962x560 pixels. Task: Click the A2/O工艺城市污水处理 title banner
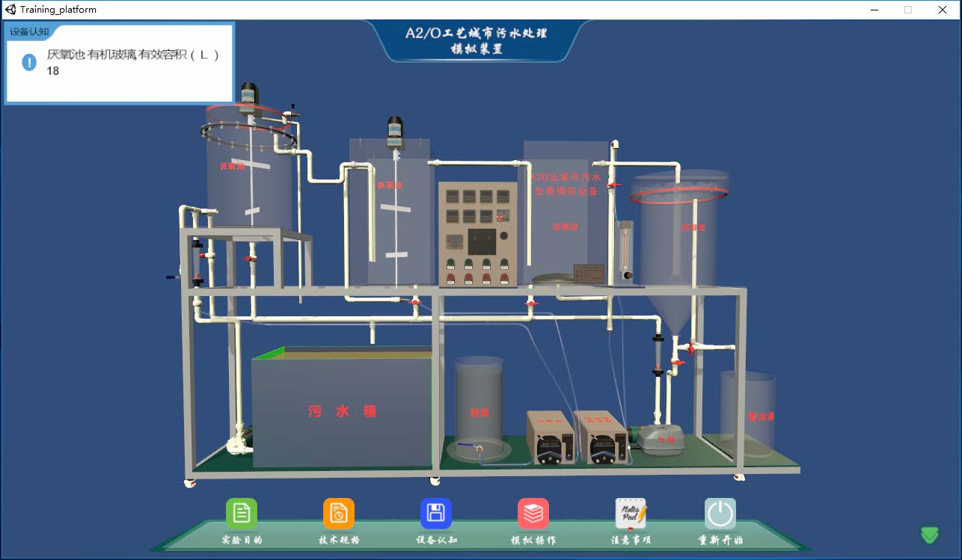point(477,41)
